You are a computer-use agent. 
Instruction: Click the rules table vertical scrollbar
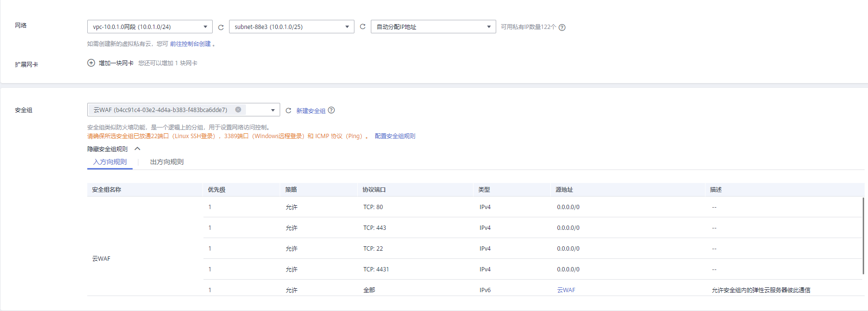[863, 236]
